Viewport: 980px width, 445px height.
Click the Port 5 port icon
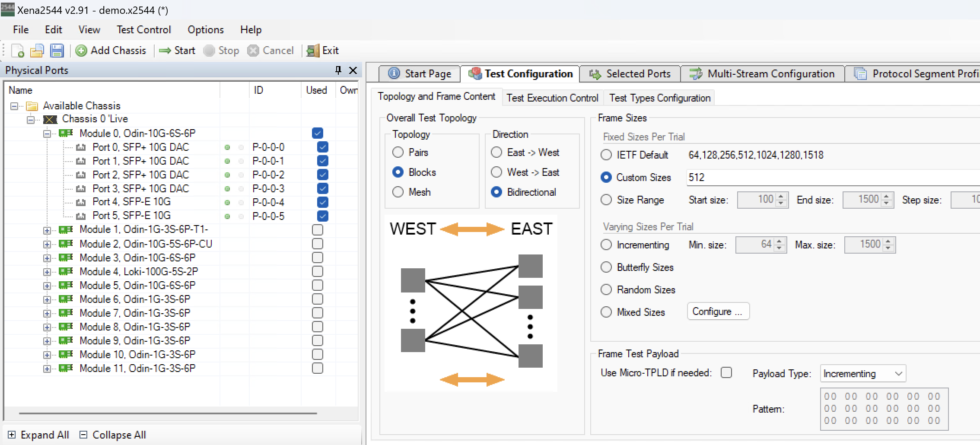[x=81, y=216]
